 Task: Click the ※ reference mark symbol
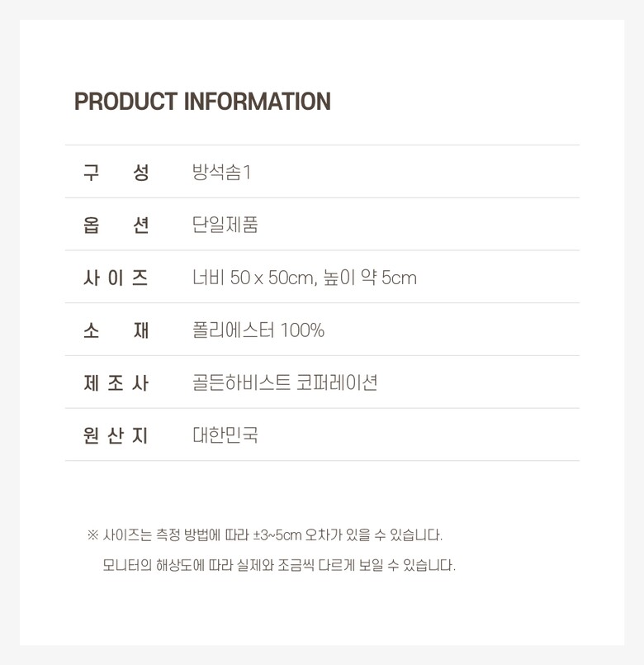[x=92, y=535]
